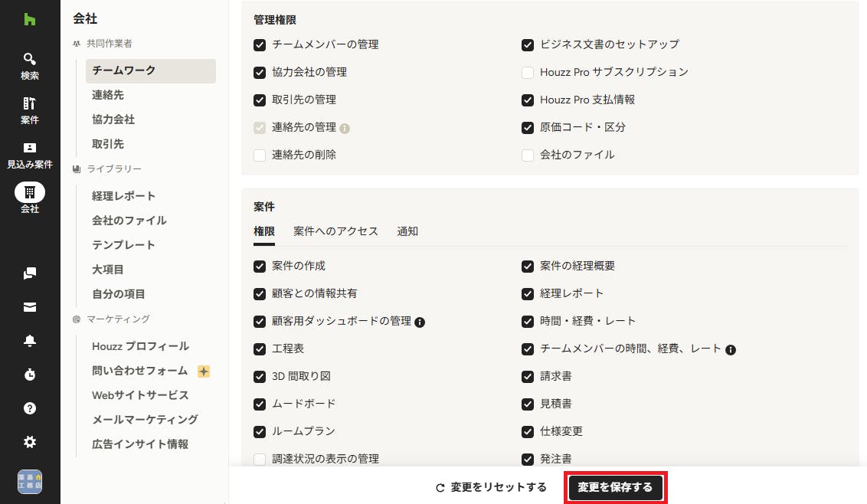This screenshot has width=867, height=504.
Task: Switch to the 通知 tab
Action: tap(407, 231)
